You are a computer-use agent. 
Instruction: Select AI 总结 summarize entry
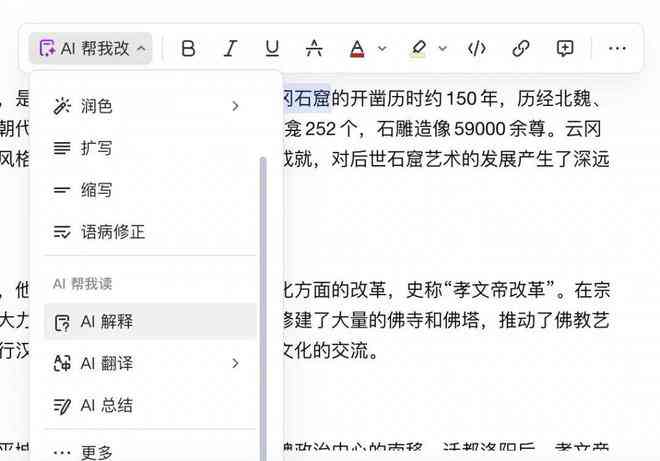click(150, 406)
